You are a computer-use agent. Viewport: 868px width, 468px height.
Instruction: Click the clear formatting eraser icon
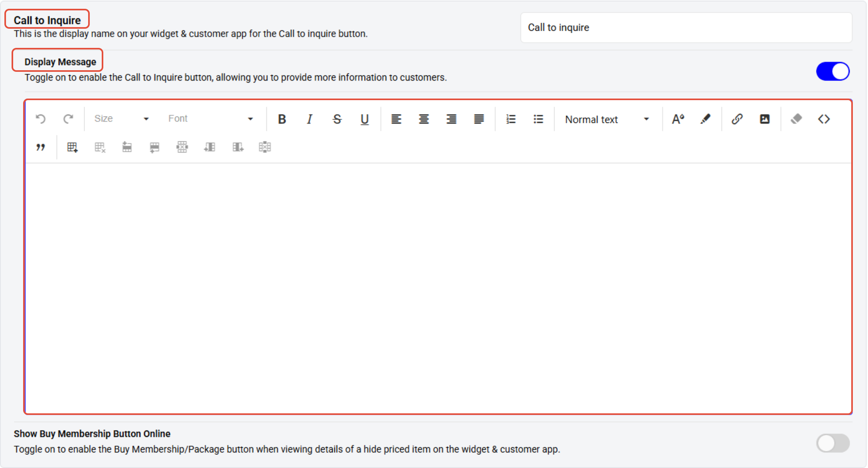pos(796,119)
